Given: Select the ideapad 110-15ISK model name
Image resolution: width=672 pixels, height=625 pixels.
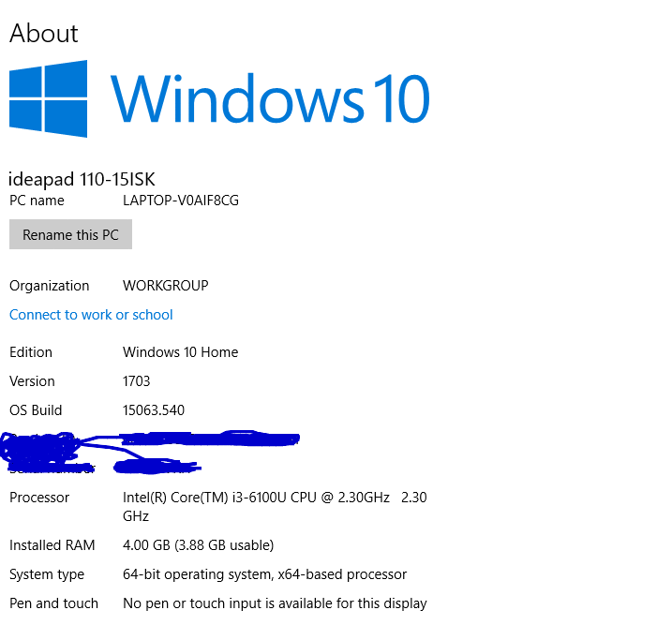Looking at the screenshot, I should [x=82, y=179].
